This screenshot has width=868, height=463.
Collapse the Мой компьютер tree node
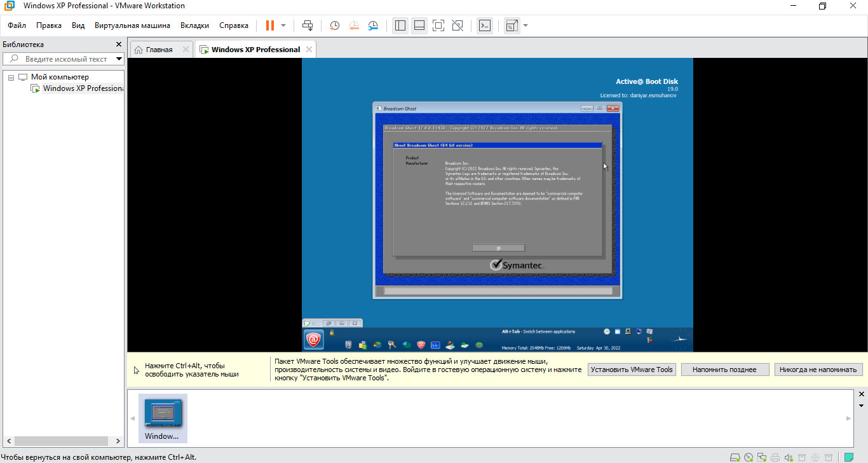click(11, 77)
